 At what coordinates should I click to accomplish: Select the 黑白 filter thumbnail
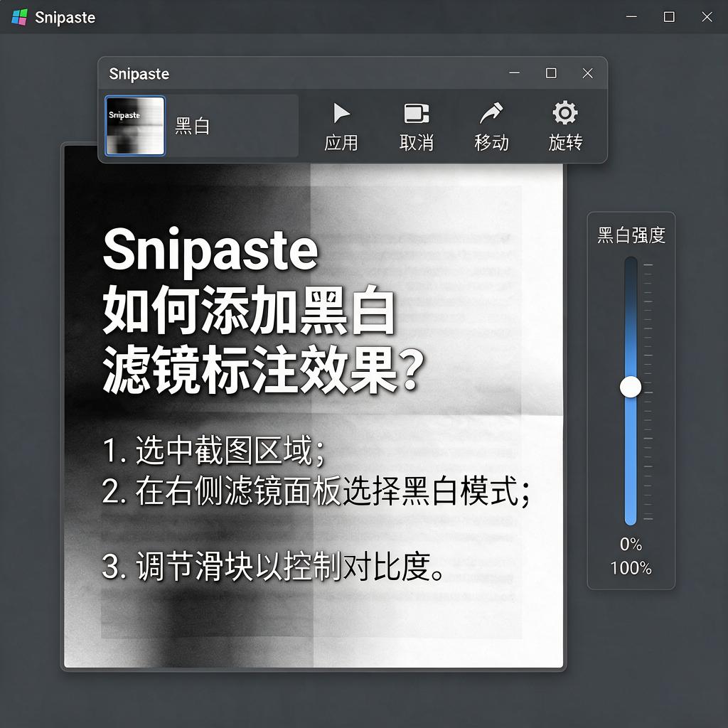tap(134, 125)
